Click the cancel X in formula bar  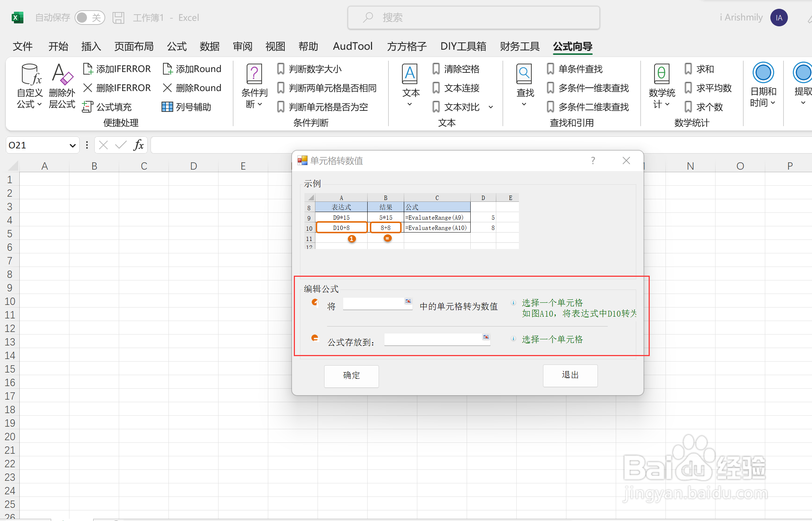[103, 145]
